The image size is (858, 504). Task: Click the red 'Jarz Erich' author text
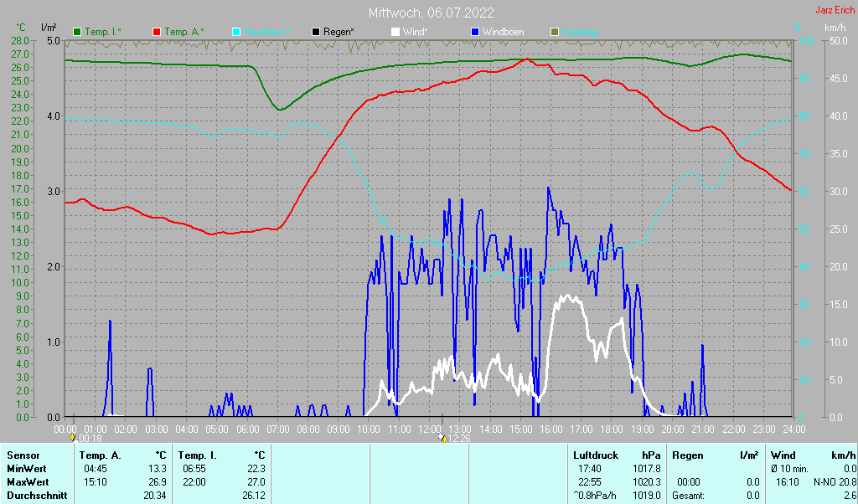click(x=835, y=10)
